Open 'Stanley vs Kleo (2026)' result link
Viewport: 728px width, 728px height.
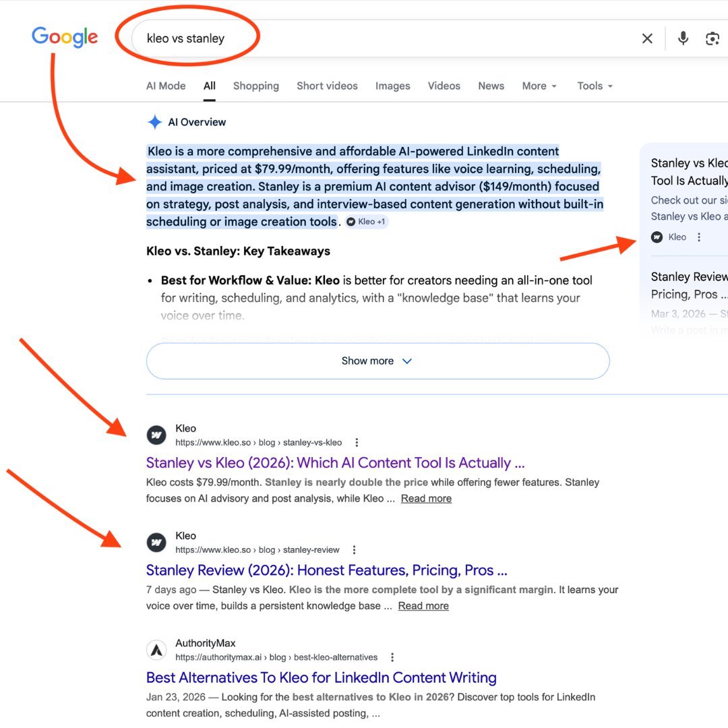pyautogui.click(x=335, y=463)
